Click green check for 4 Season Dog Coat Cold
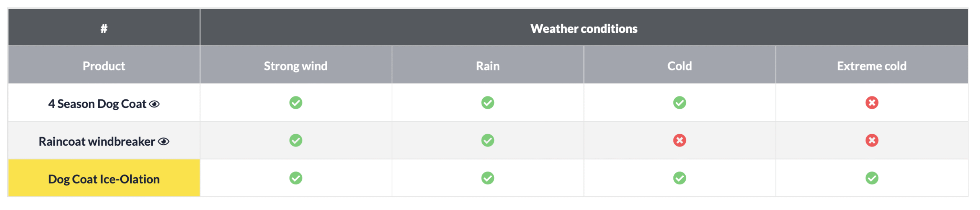Viewport: 980px width, 210px height. tap(679, 103)
